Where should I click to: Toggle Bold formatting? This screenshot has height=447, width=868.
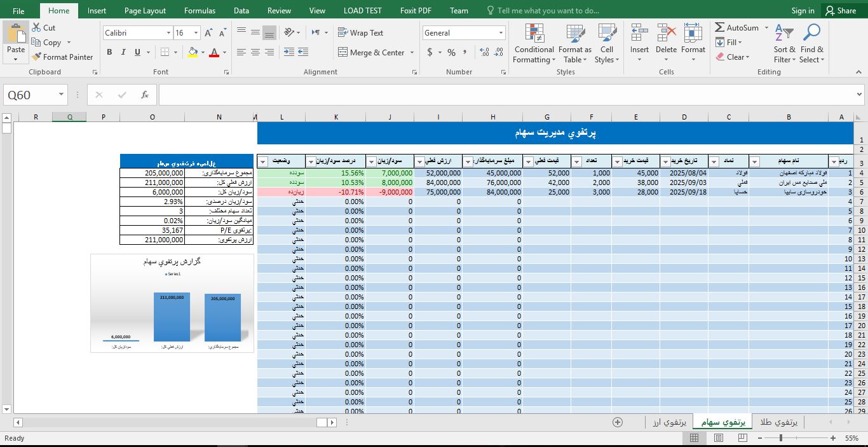click(x=109, y=53)
